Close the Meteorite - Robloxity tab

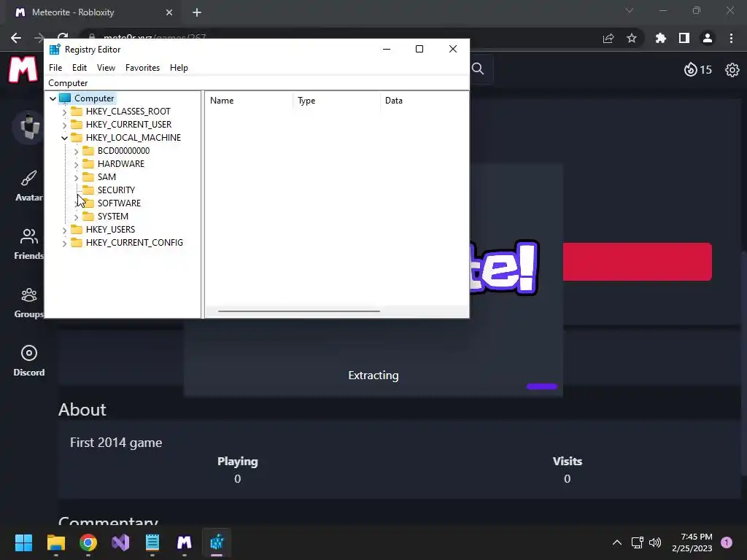click(x=169, y=12)
